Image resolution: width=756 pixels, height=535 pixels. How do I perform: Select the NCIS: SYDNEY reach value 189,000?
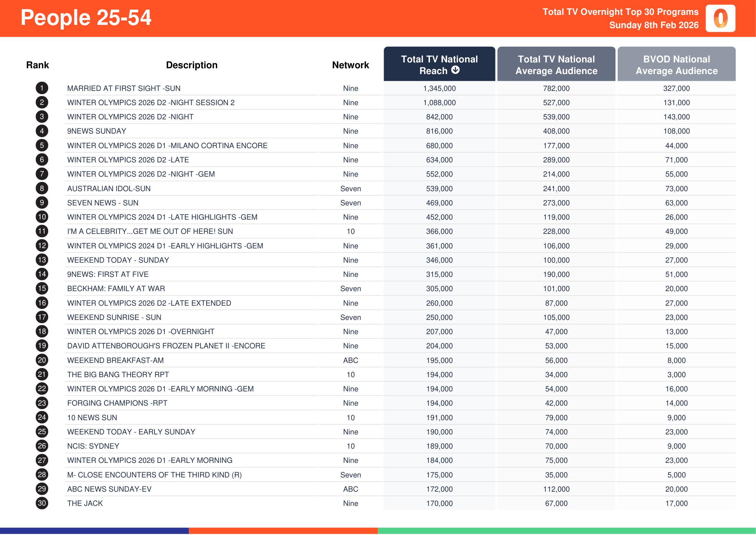(x=439, y=446)
